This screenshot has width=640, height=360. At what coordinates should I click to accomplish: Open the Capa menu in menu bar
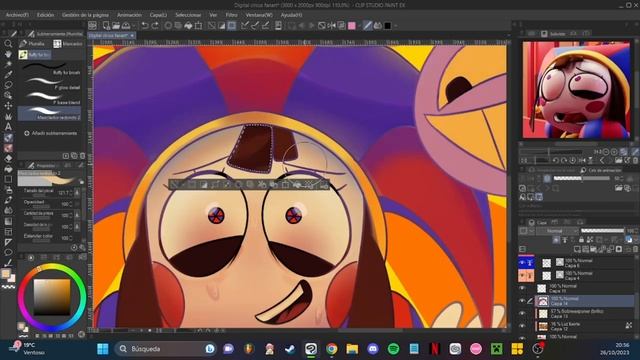click(158, 15)
